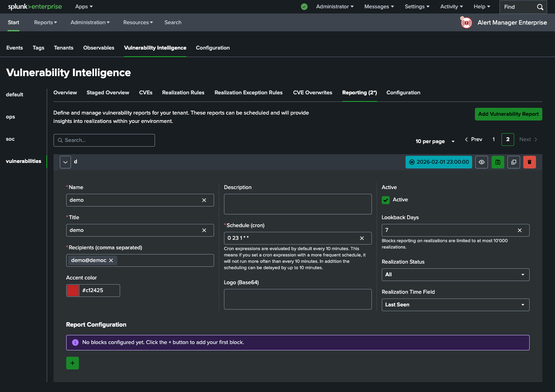Open the schedule badge showing 2026-02-01 23:00:00
The width and height of the screenshot is (555, 392).
click(x=438, y=162)
